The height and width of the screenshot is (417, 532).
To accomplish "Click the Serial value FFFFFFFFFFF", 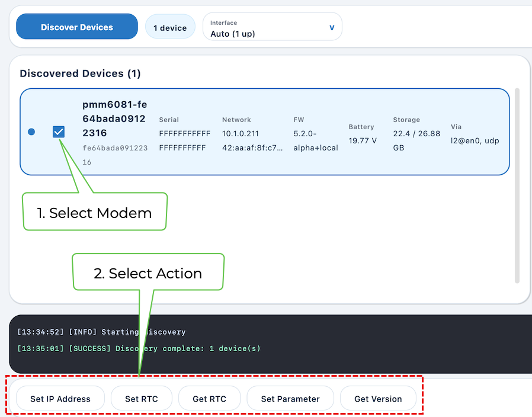I will 185,141.
